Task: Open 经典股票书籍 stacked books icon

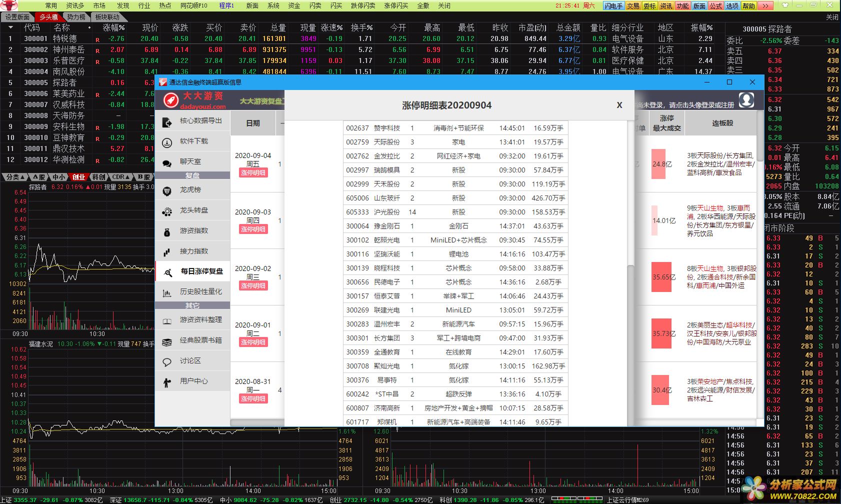Action: (x=167, y=342)
